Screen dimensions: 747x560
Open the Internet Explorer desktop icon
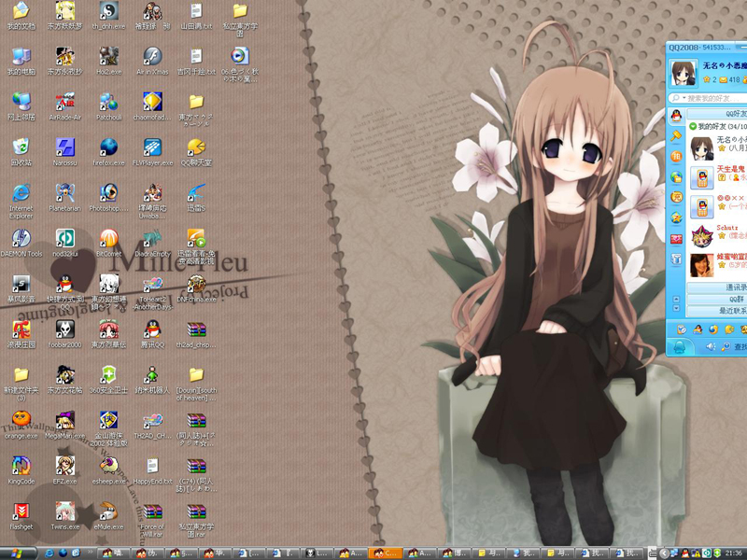coord(21,202)
